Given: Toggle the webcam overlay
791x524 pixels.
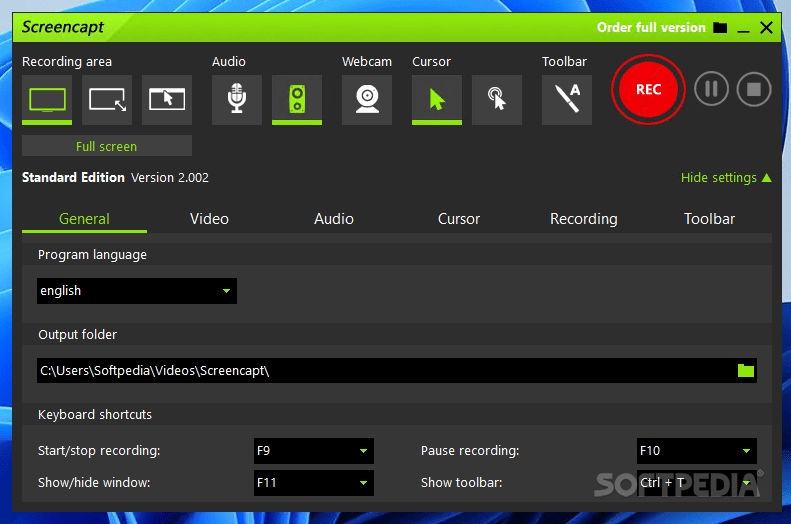Looking at the screenshot, I should (x=367, y=99).
